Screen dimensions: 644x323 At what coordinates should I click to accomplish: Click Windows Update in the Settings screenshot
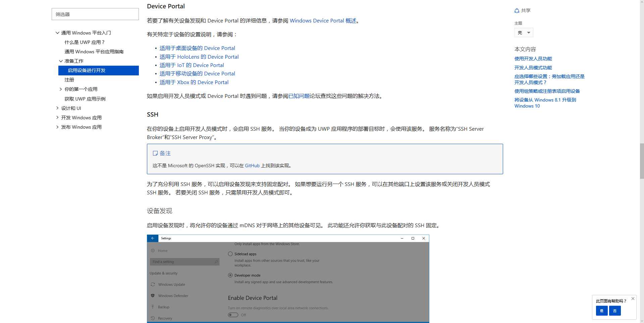click(171, 284)
